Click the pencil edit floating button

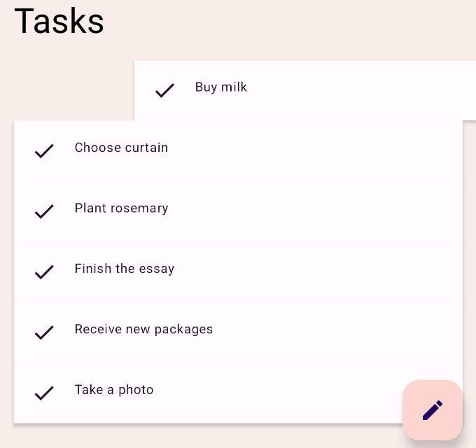pyautogui.click(x=432, y=409)
